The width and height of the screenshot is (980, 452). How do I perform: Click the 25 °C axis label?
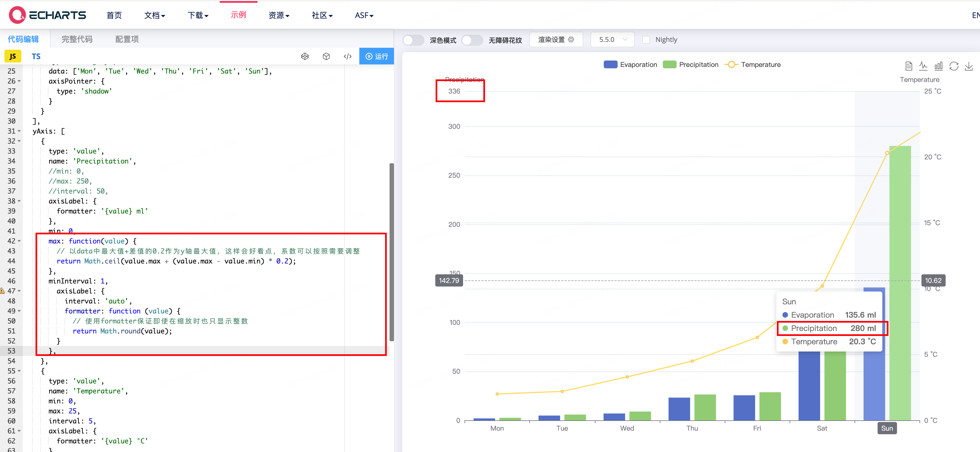(933, 91)
